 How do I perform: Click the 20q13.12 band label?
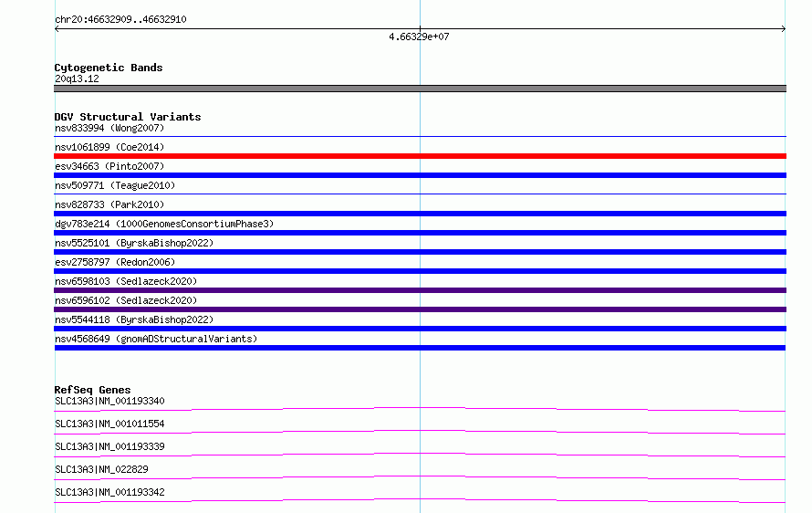tap(77, 79)
